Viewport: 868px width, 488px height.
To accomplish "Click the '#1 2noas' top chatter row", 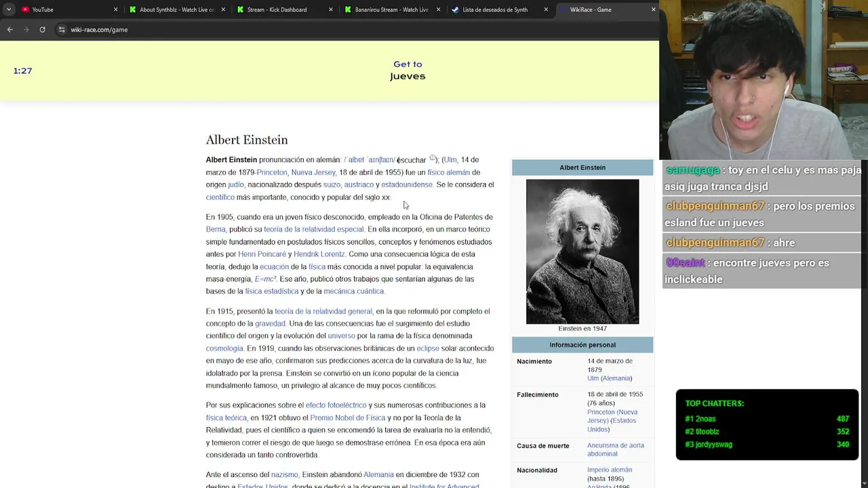I will [x=767, y=419].
